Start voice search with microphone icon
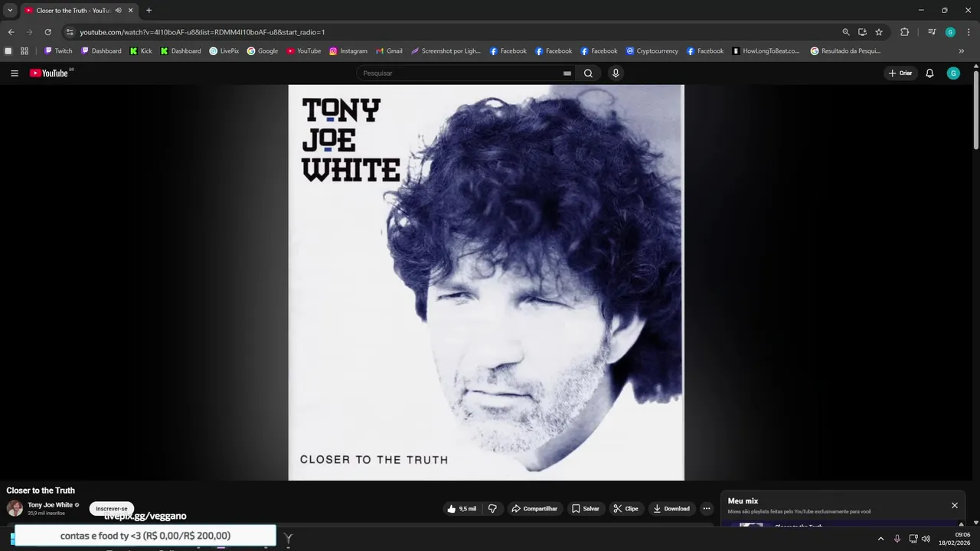The height and width of the screenshot is (551, 980). (616, 73)
